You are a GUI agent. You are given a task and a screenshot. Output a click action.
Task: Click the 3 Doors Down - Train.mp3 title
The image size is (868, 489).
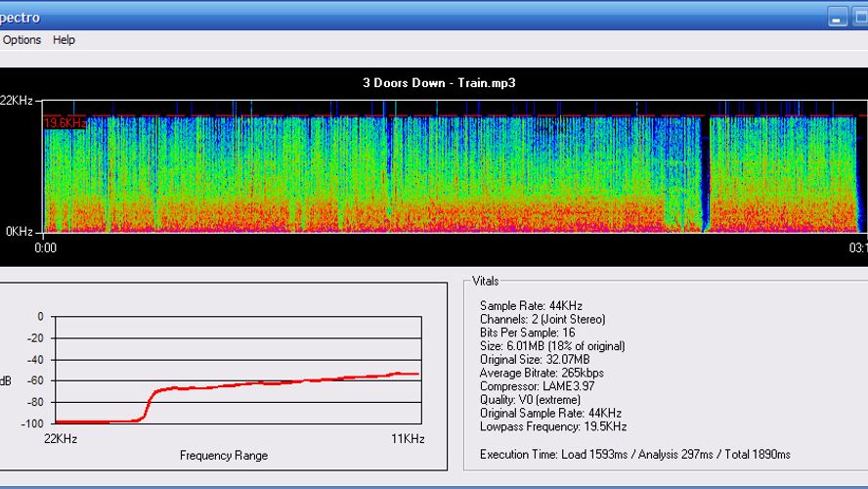coord(439,83)
